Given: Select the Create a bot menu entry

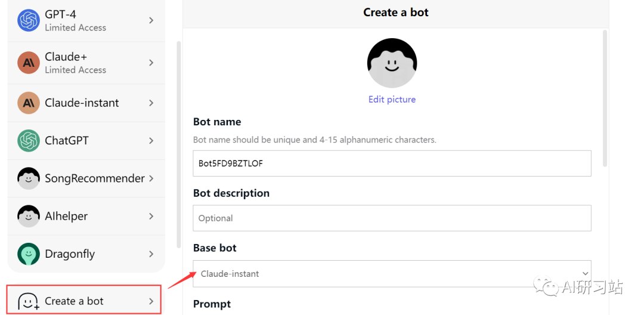Looking at the screenshot, I should tap(84, 301).
